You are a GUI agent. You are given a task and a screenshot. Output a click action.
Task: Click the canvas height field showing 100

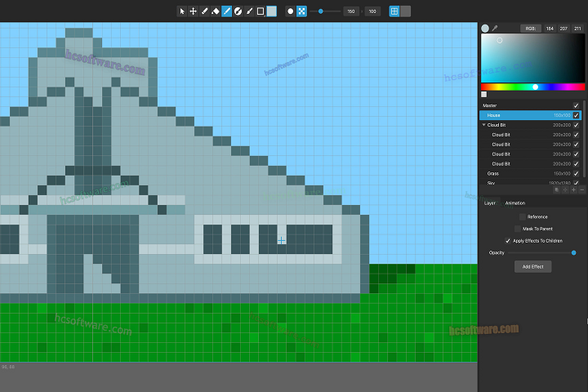coord(372,11)
